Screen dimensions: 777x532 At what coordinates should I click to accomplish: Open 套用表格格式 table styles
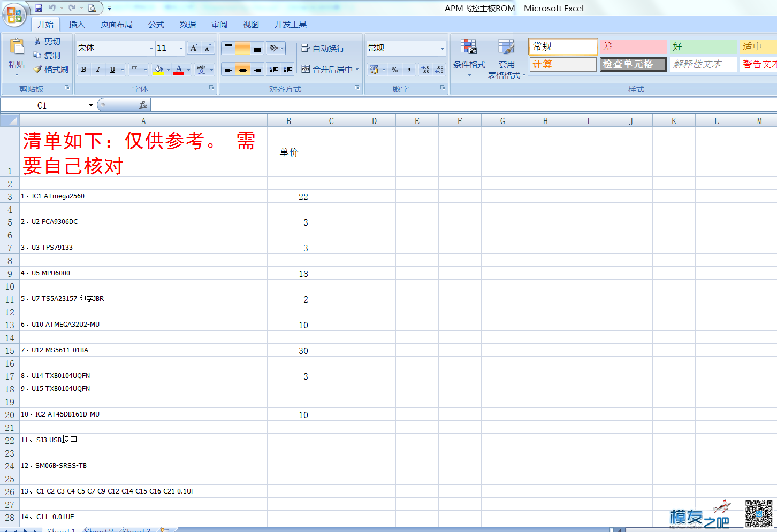coord(506,59)
